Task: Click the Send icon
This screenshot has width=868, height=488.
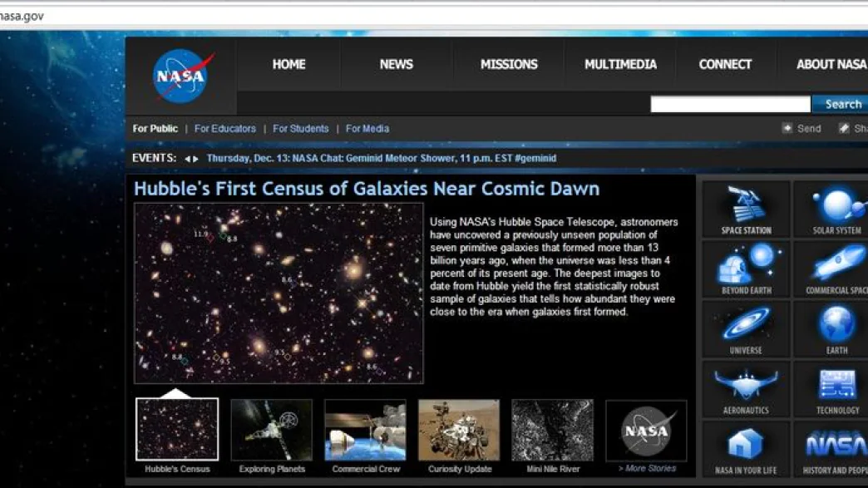Action: click(x=787, y=128)
